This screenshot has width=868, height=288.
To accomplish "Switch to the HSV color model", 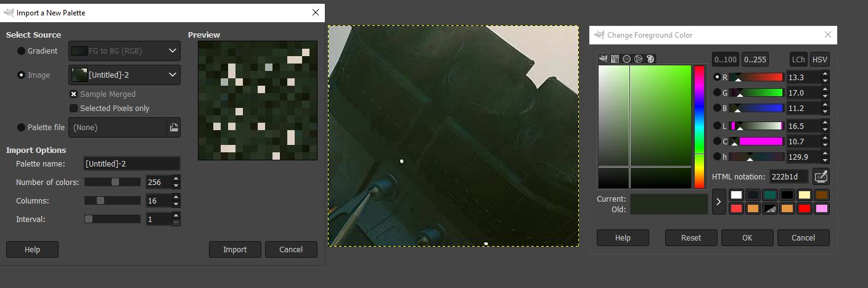I will (x=820, y=60).
